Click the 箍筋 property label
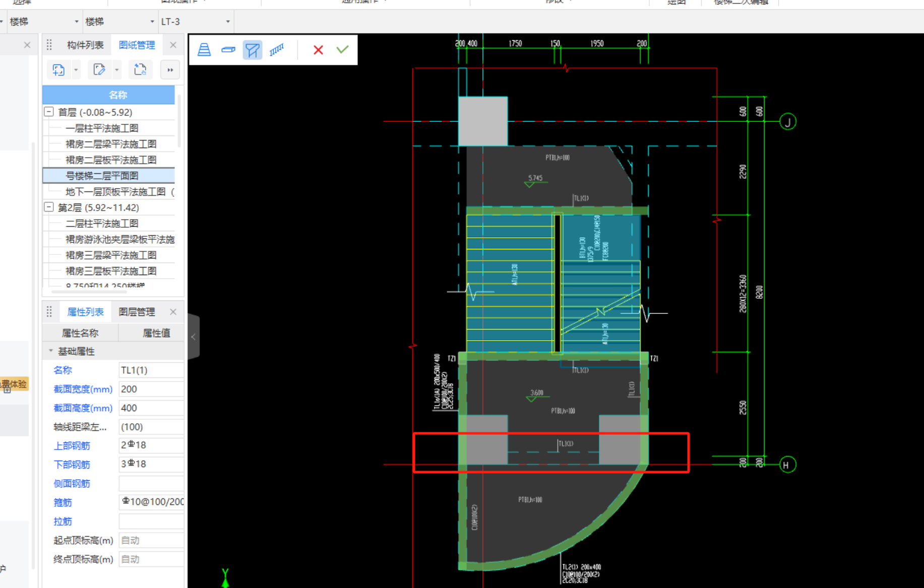 point(63,502)
